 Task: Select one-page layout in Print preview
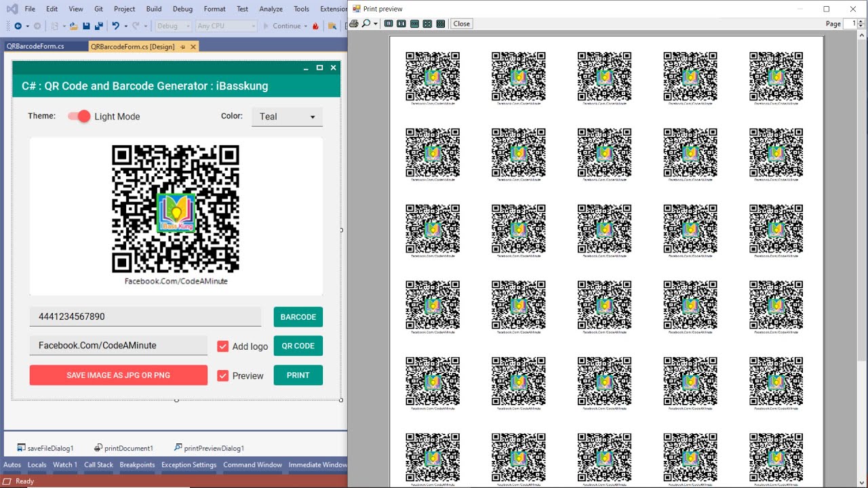pos(389,24)
